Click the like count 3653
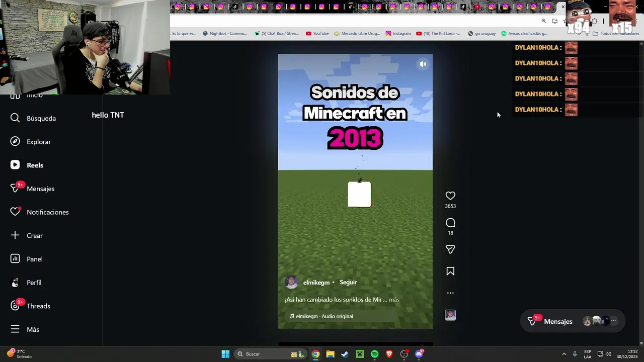 point(450,206)
